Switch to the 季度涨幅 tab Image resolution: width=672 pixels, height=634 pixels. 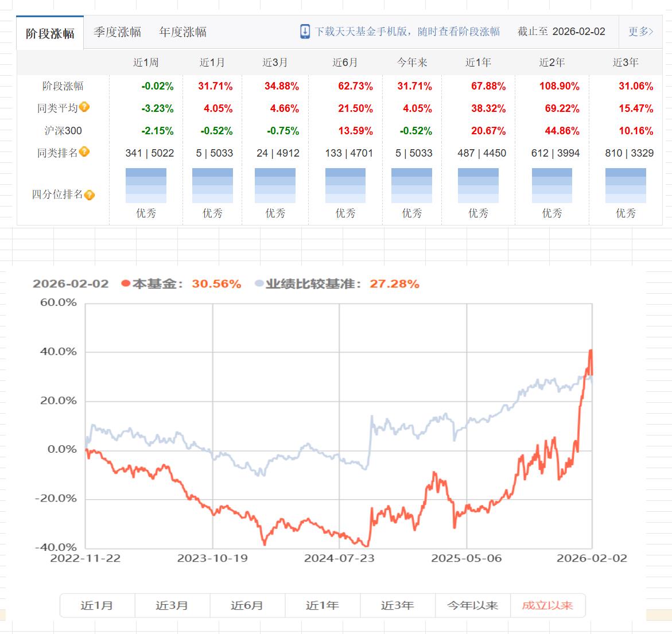[x=117, y=32]
